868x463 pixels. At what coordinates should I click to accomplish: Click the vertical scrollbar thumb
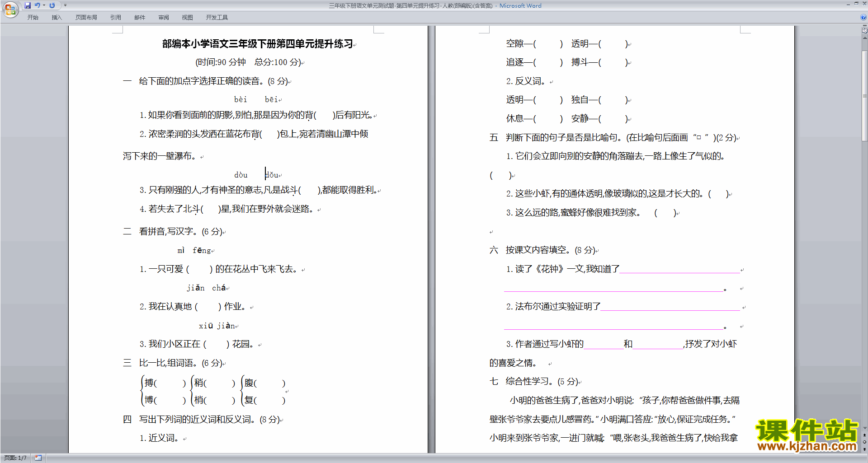coord(864,96)
